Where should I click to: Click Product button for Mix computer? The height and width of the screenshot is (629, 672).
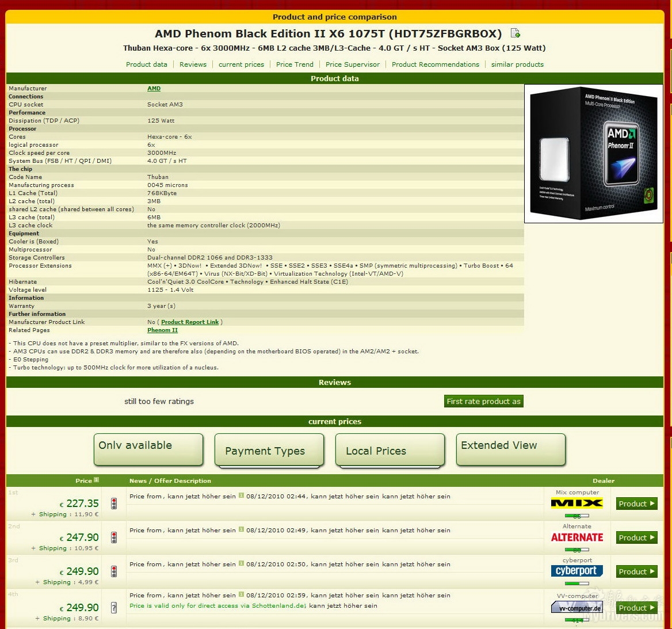636,504
